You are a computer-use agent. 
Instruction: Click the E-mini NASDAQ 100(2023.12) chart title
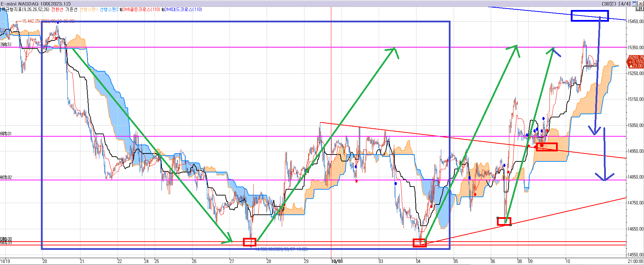[x=36, y=3]
